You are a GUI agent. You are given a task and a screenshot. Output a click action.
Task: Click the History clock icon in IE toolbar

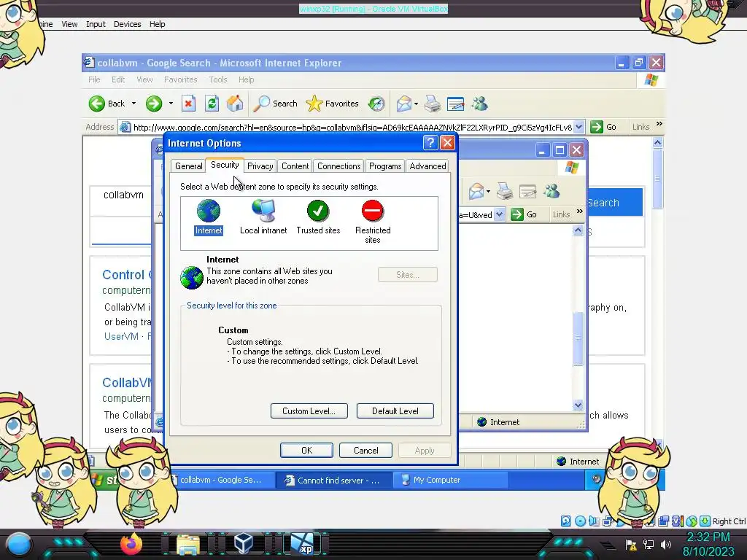point(376,104)
